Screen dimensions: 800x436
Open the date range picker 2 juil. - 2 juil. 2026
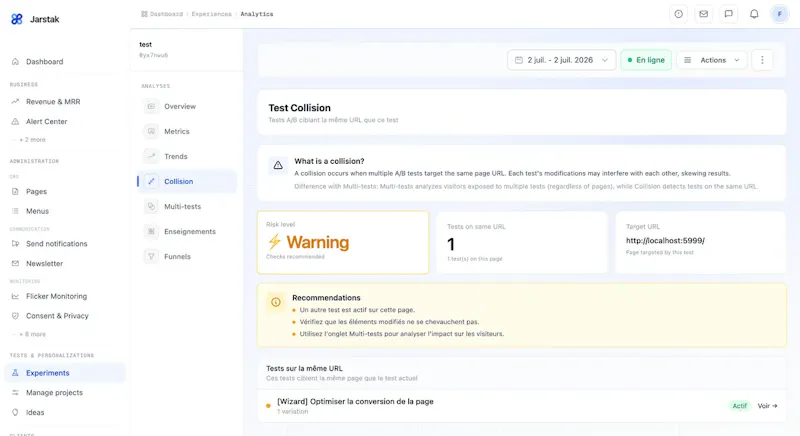[562, 60]
